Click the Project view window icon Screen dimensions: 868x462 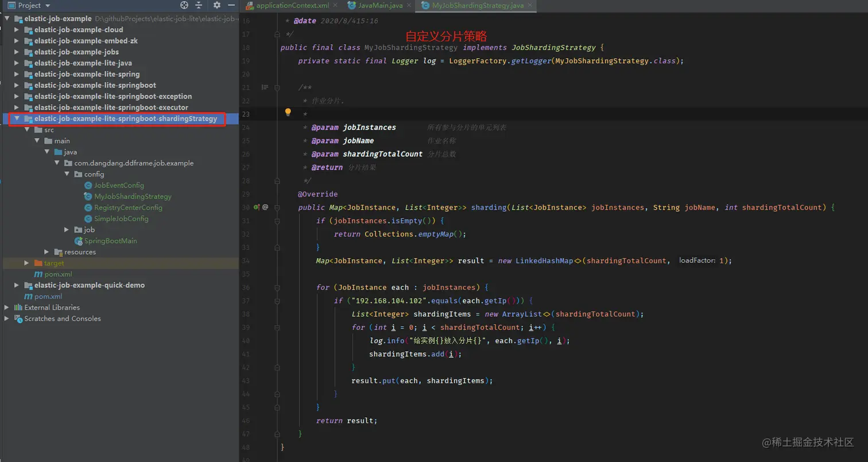point(11,5)
